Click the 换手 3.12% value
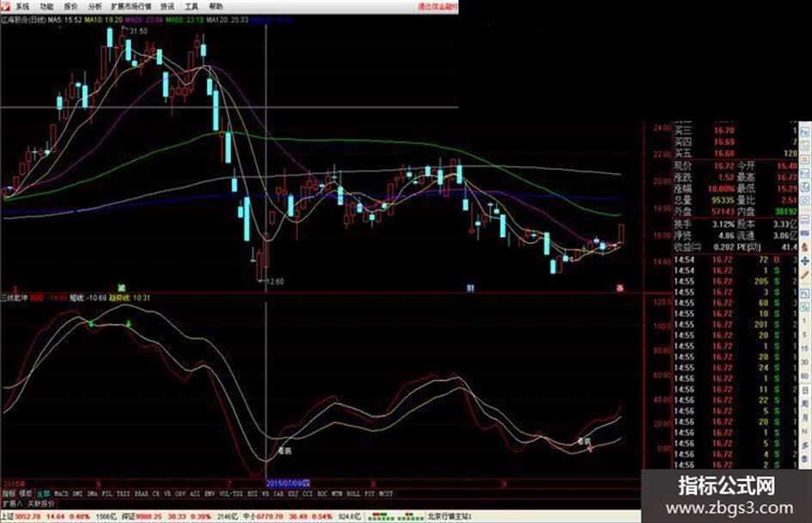Screen dimensions: 812x523 click(723, 224)
